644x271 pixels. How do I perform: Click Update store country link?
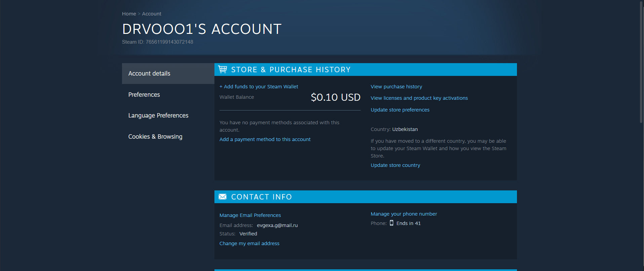[x=395, y=165]
